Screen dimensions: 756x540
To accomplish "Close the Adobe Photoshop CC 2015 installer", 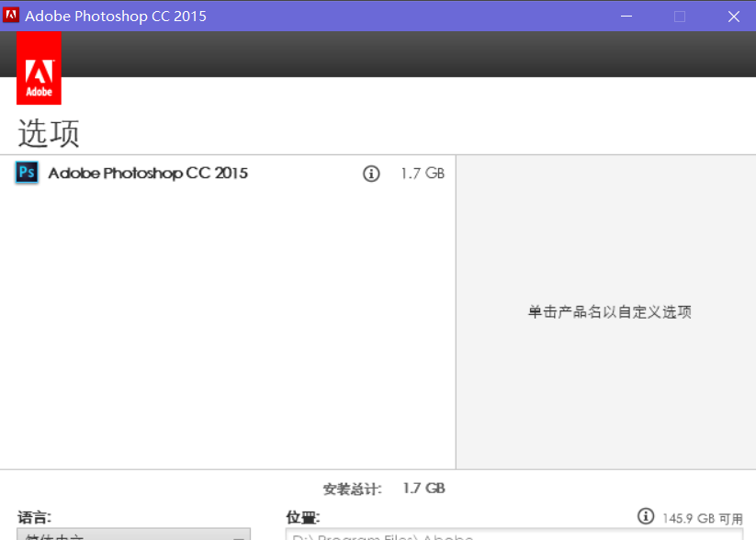I will click(733, 17).
